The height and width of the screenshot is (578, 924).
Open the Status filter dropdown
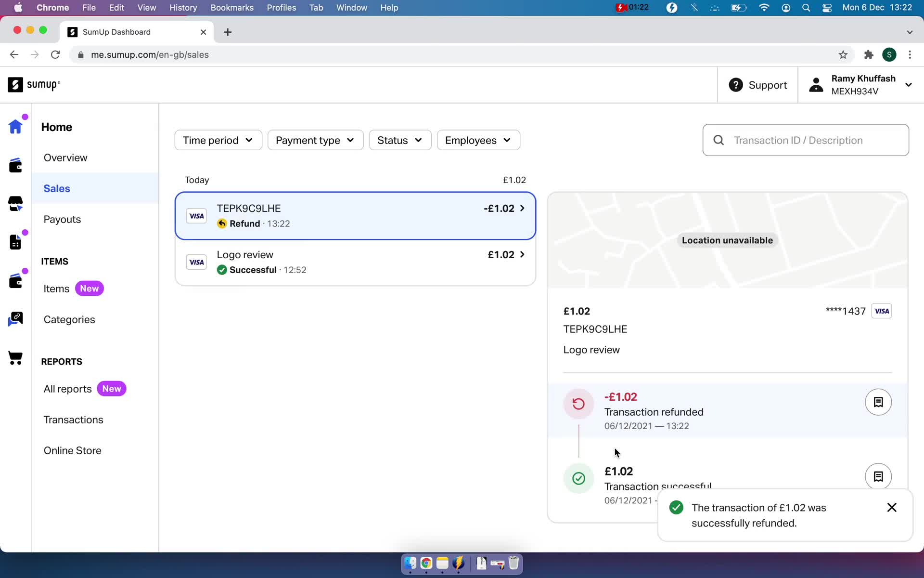coord(400,140)
